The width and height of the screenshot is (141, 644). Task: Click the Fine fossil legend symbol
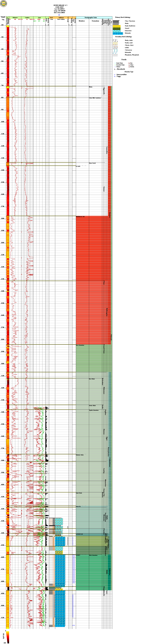click(129, 63)
